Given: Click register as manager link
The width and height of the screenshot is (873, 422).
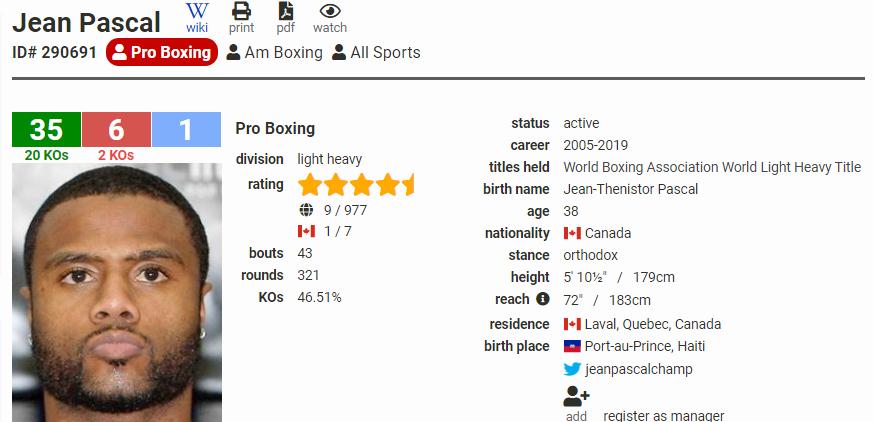Looking at the screenshot, I should [x=664, y=416].
